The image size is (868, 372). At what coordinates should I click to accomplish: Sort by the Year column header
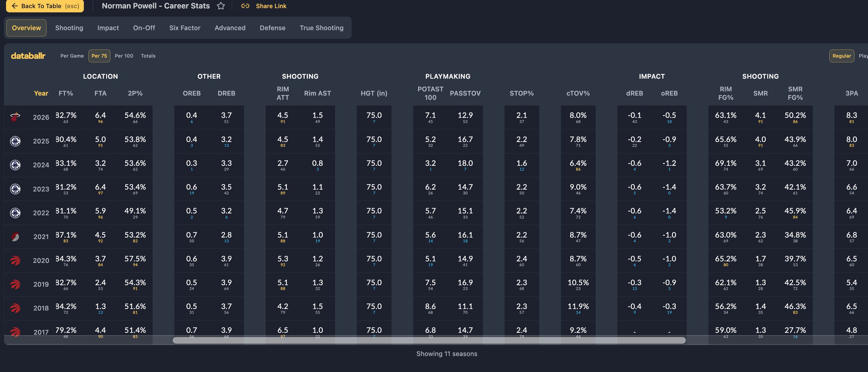point(41,93)
